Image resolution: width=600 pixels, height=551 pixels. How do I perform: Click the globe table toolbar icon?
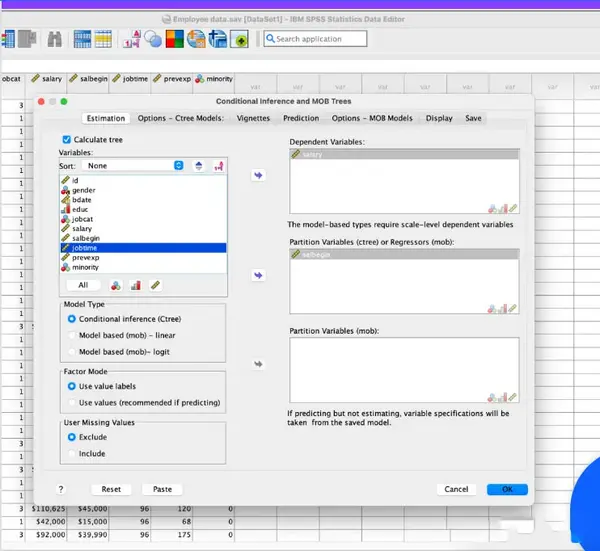pos(196,39)
